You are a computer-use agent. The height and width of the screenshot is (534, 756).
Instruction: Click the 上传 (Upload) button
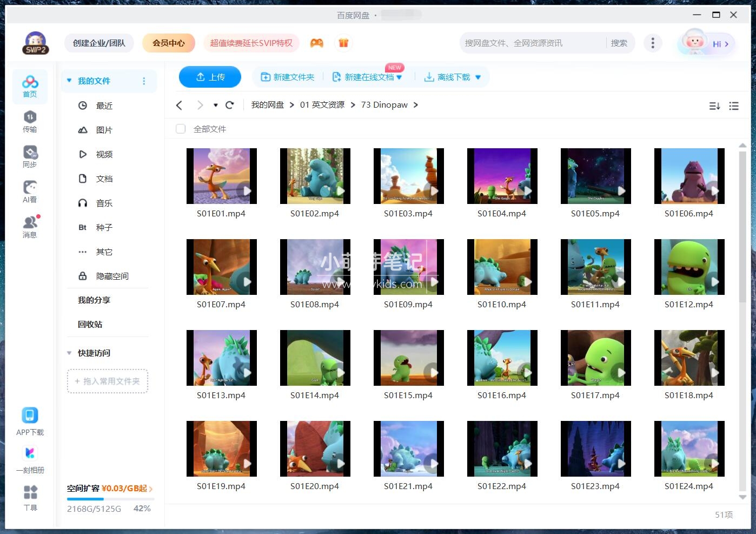210,77
